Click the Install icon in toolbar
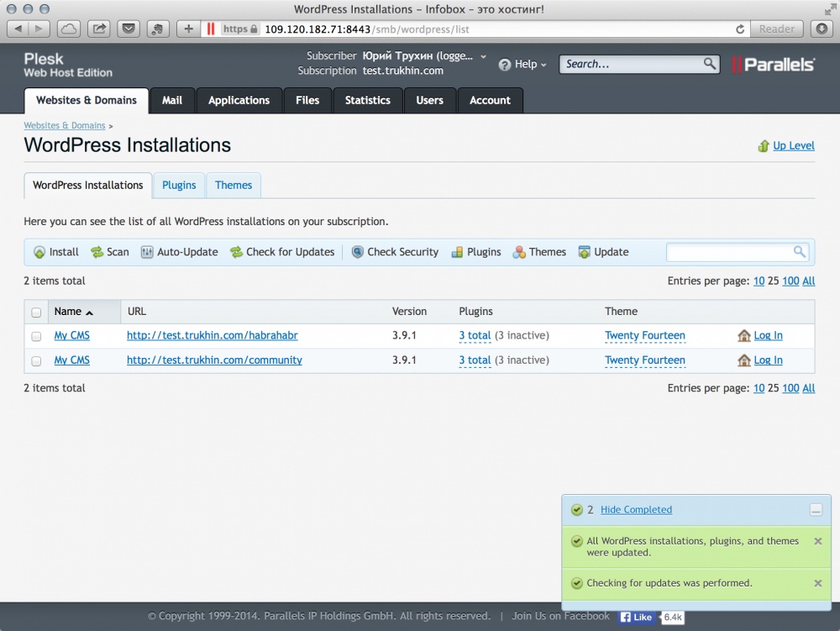The width and height of the screenshot is (840, 631). point(39,252)
